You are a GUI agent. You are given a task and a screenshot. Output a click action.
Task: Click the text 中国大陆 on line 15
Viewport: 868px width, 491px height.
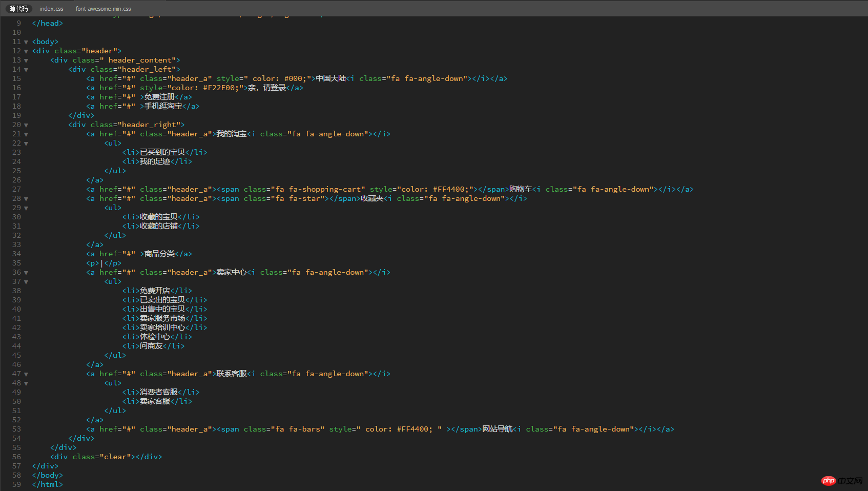point(331,78)
